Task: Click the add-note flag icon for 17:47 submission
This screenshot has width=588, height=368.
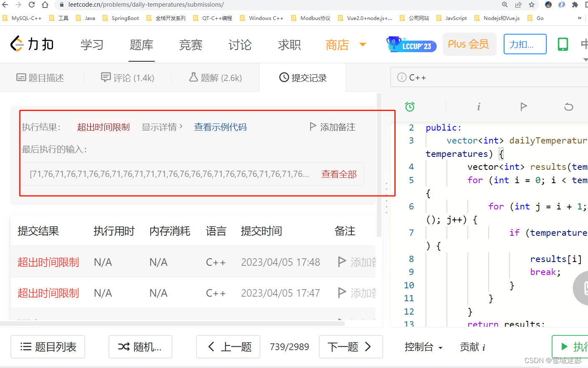Action: [342, 292]
